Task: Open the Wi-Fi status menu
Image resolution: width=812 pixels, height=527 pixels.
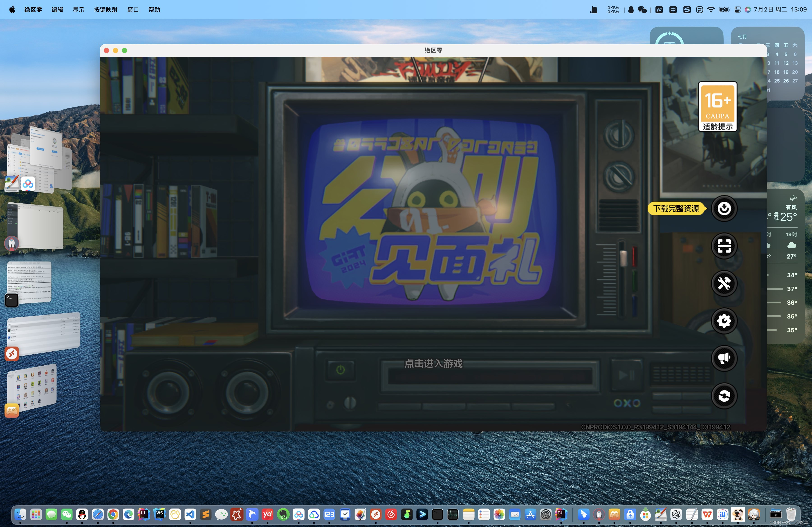Action: pos(711,9)
